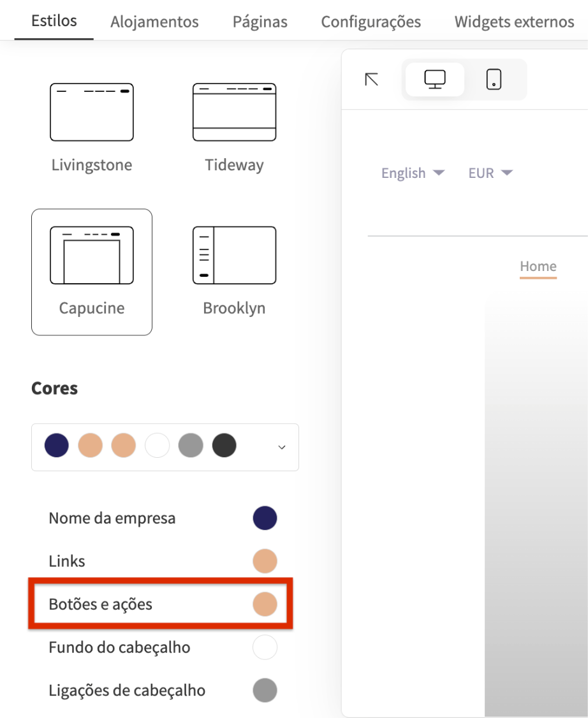Expand the color palette dropdown
Screen dimensions: 588x718
point(282,447)
